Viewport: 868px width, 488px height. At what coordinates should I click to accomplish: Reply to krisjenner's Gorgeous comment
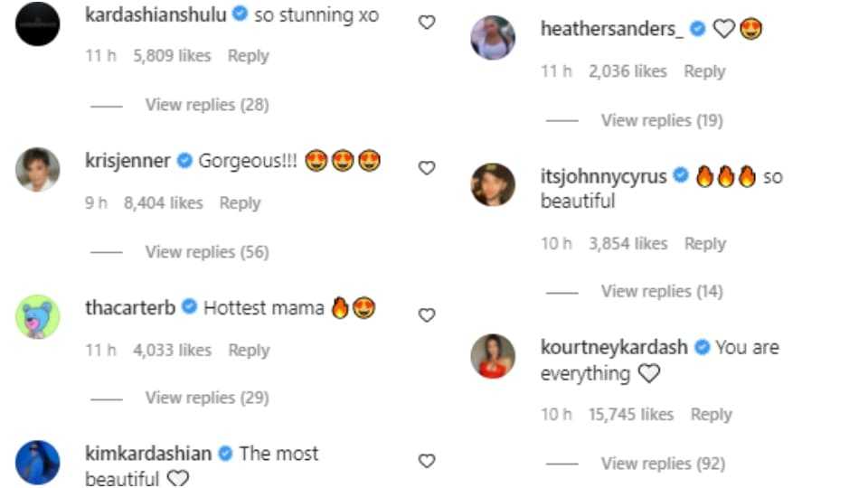pyautogui.click(x=240, y=203)
